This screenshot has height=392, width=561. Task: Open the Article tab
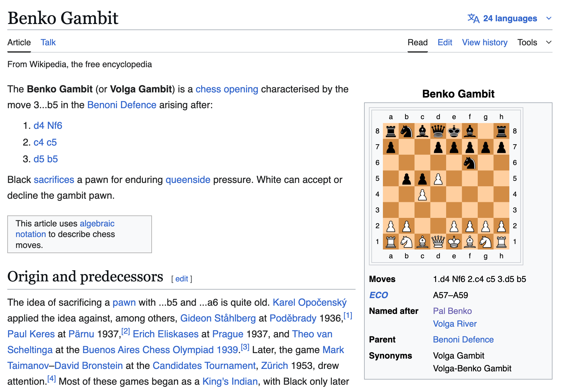coord(19,43)
